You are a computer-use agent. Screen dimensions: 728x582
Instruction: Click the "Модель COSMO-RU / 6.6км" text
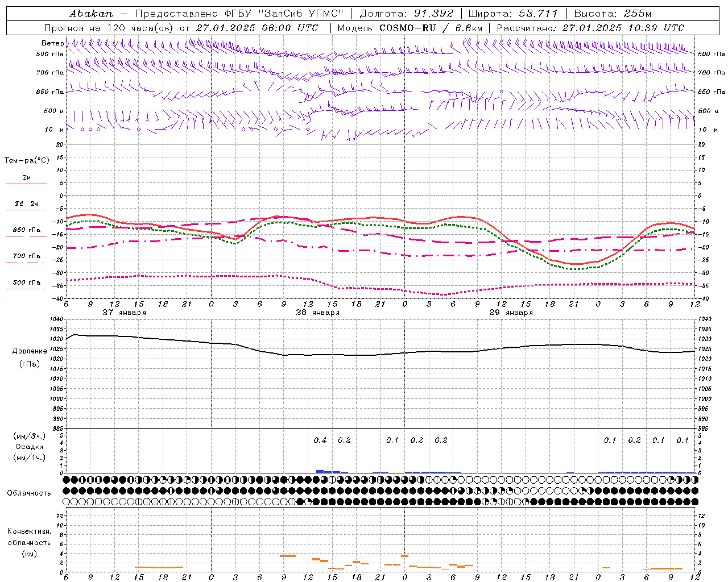(x=410, y=28)
